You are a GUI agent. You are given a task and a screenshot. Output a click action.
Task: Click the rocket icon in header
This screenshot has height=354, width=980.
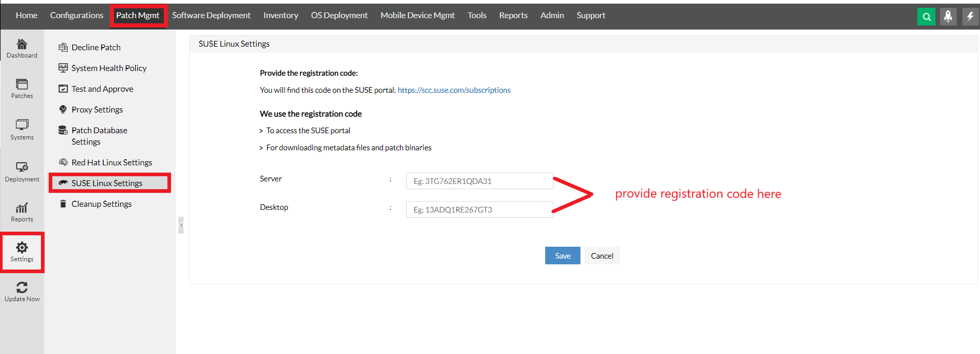pos(948,17)
